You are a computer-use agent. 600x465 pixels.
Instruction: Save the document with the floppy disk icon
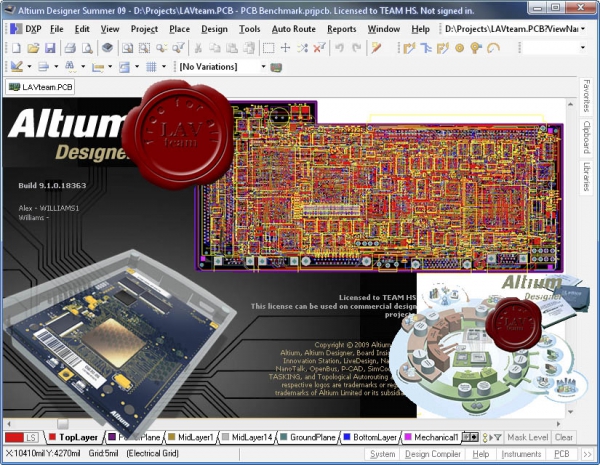click(50, 48)
